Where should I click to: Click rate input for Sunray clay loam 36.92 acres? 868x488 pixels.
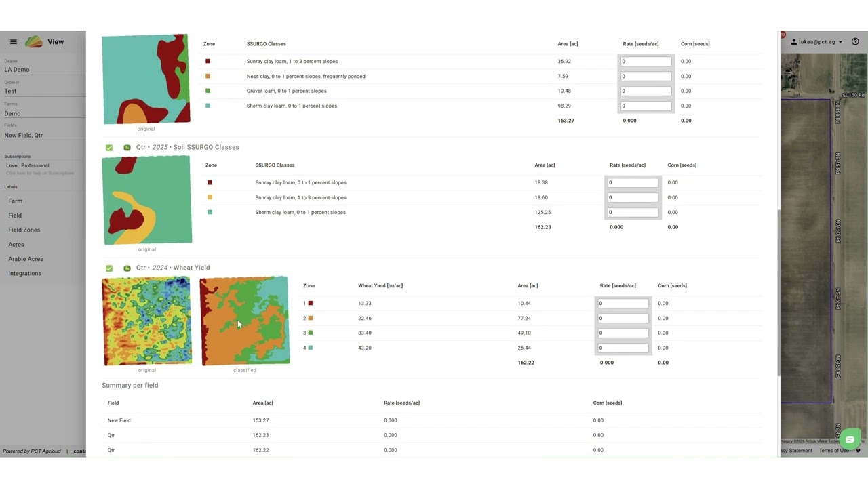646,61
